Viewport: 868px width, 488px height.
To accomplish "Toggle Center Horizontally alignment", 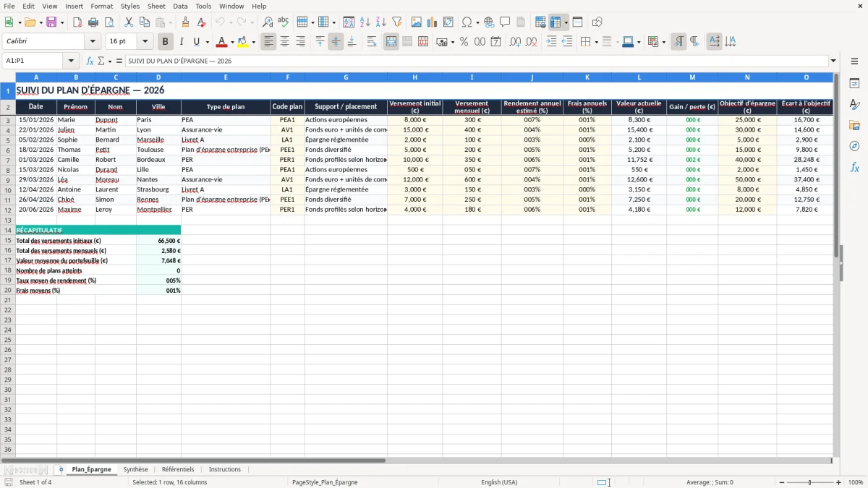I will coord(284,42).
